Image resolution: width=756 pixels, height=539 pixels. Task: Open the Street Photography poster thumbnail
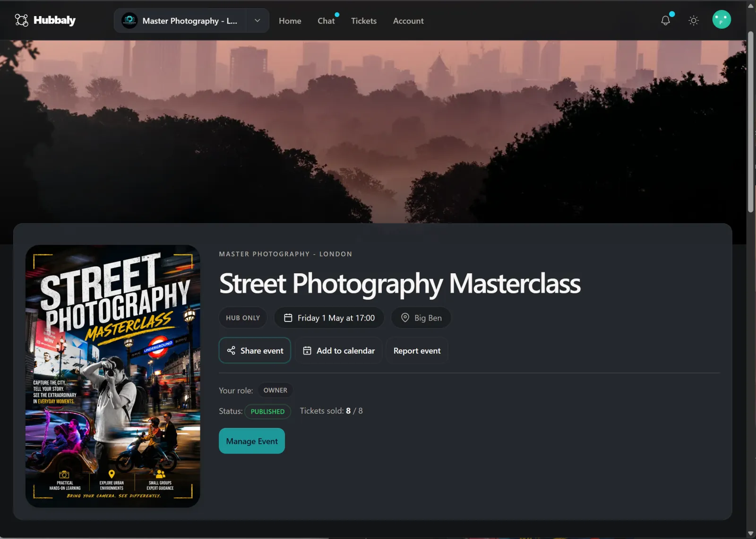pyautogui.click(x=113, y=376)
